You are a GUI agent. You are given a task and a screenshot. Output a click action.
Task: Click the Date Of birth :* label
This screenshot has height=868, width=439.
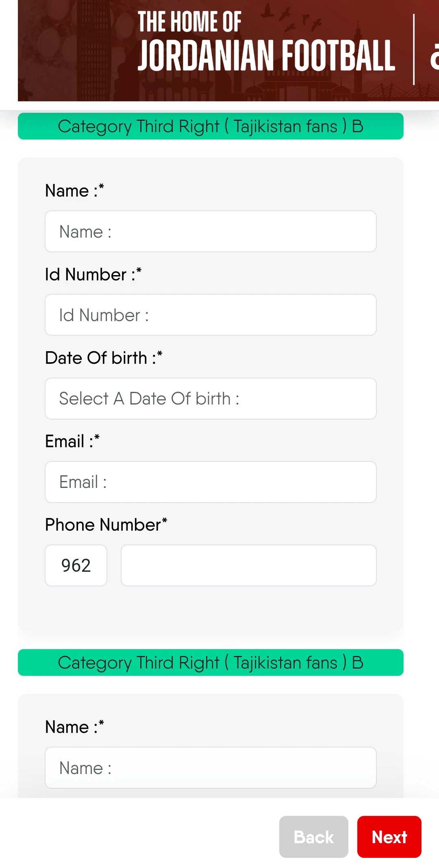(x=104, y=358)
